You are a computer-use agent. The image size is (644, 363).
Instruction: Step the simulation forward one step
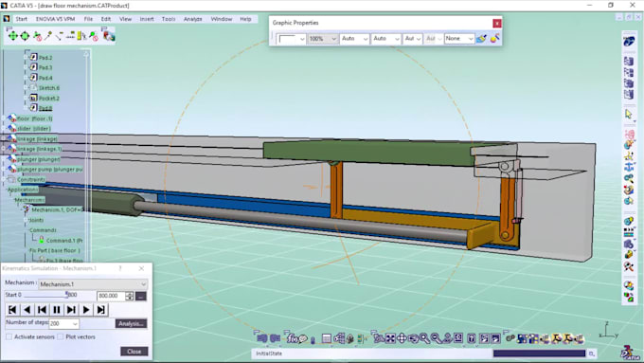(x=71, y=310)
